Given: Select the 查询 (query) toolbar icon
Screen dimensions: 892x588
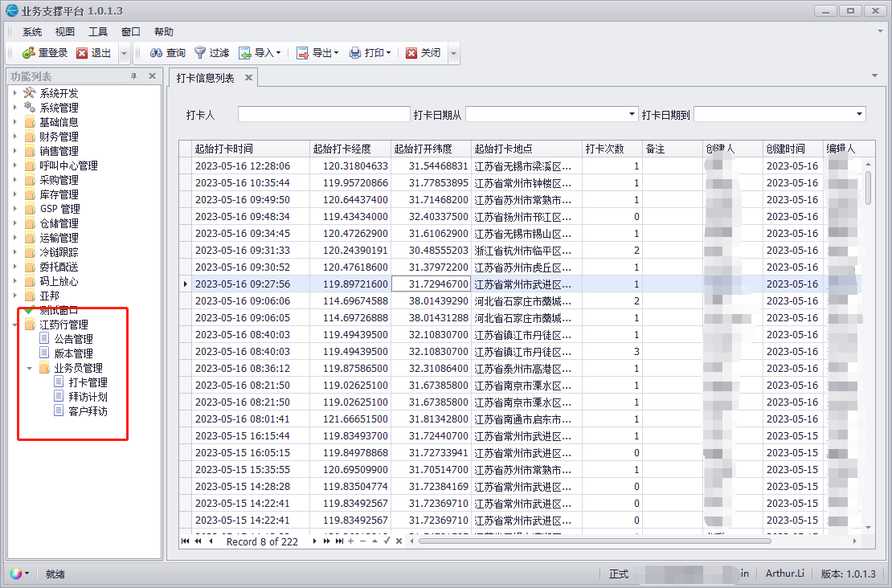Looking at the screenshot, I should point(156,52).
